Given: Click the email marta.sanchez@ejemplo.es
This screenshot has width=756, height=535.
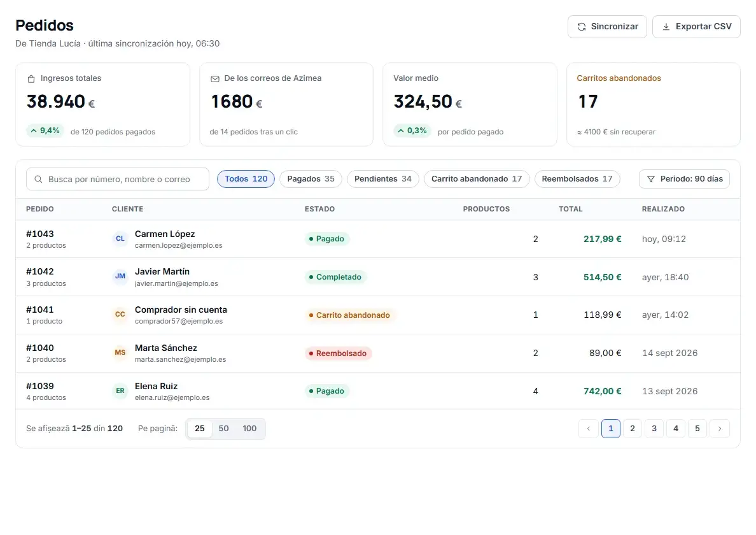Looking at the screenshot, I should (180, 359).
